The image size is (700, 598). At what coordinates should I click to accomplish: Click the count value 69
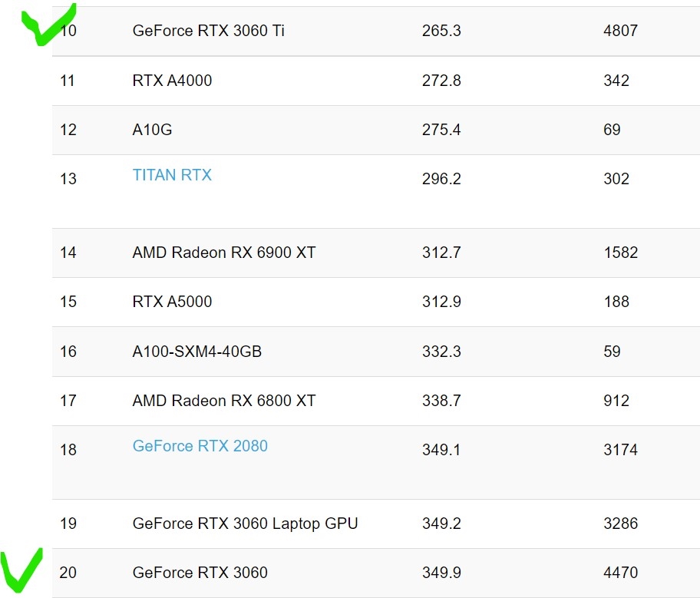click(x=612, y=130)
